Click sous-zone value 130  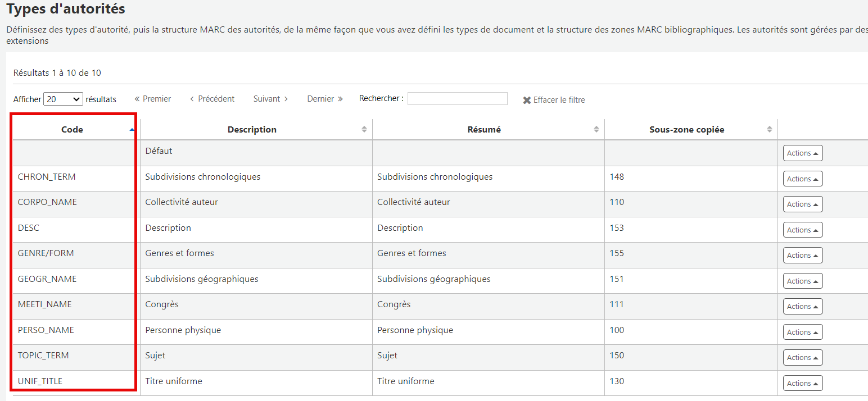(617, 381)
